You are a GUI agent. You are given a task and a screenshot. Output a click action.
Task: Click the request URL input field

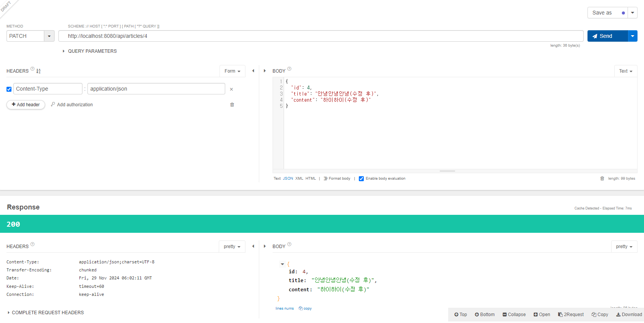point(321,36)
